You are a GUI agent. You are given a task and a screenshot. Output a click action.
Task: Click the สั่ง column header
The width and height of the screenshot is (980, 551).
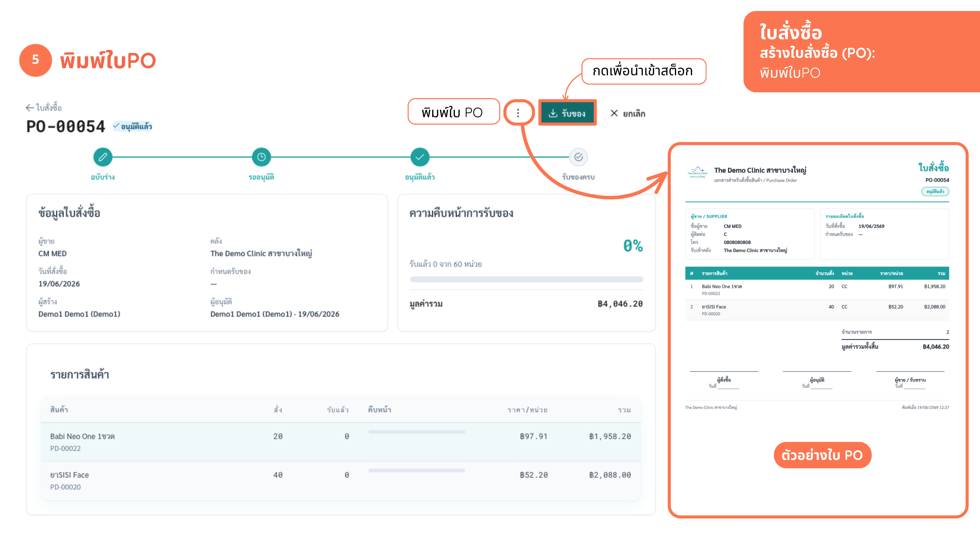[x=278, y=410]
